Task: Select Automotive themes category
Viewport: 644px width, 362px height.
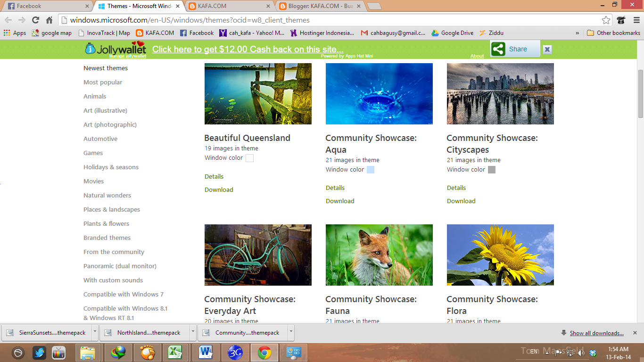Action: pos(100,139)
